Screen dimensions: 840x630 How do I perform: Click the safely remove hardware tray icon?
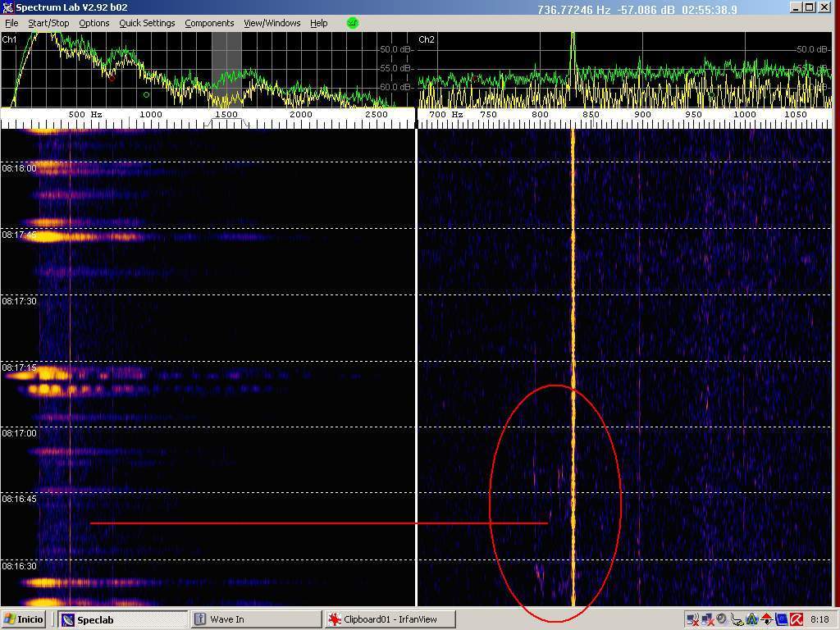pyautogui.click(x=737, y=619)
